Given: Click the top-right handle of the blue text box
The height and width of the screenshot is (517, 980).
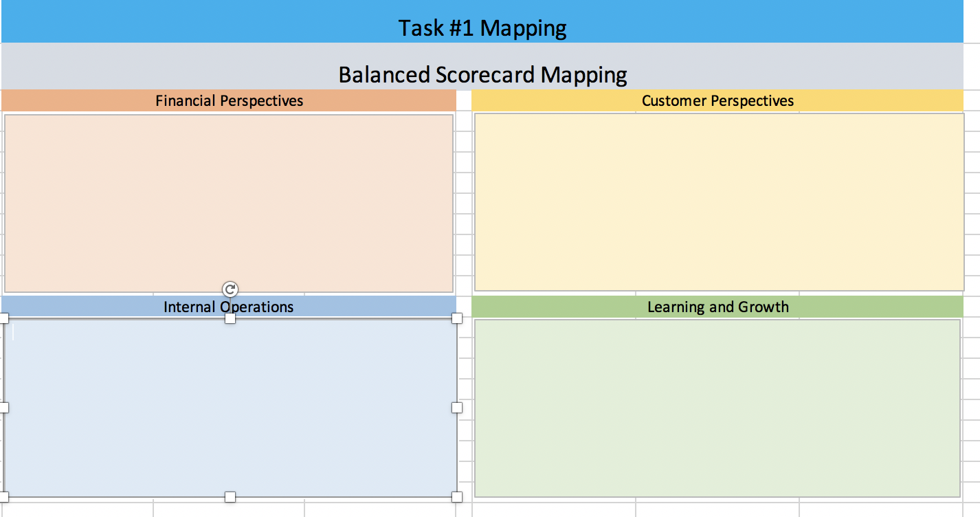Looking at the screenshot, I should (x=457, y=318).
